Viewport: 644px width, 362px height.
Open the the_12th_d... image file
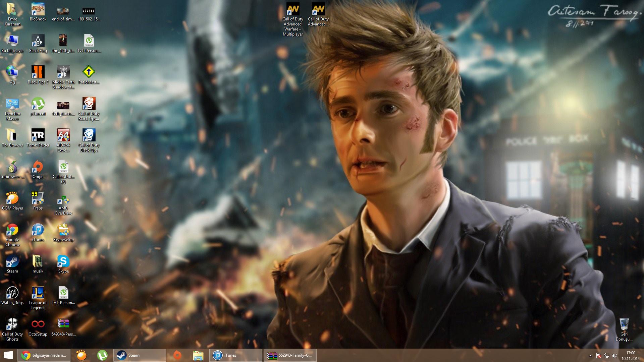(x=63, y=43)
